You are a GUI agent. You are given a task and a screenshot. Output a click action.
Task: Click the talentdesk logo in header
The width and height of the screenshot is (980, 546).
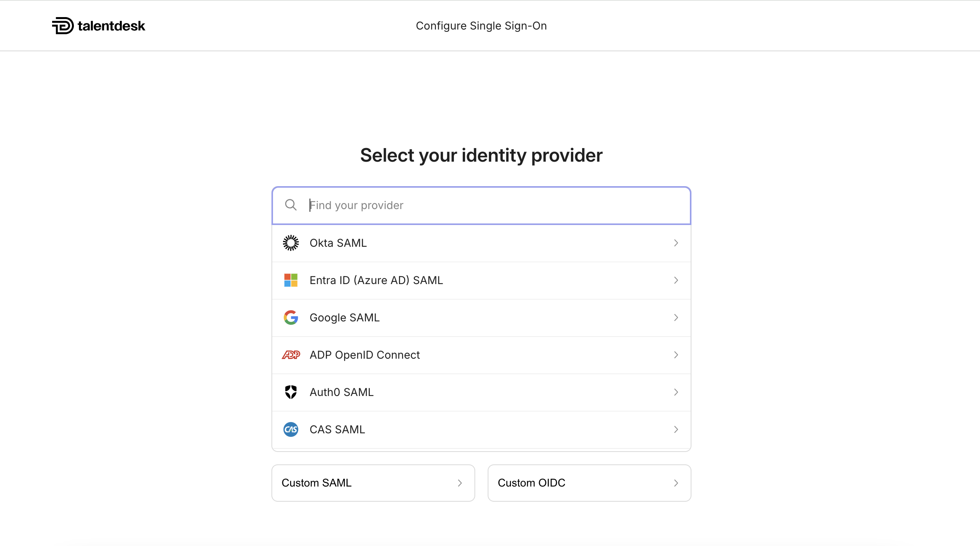coord(99,26)
